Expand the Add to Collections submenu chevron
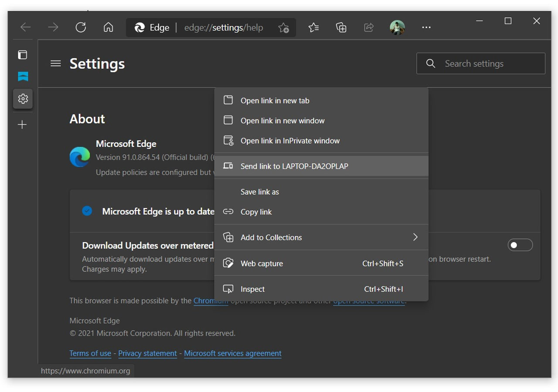Screen dimensions: 558x392 point(415,237)
